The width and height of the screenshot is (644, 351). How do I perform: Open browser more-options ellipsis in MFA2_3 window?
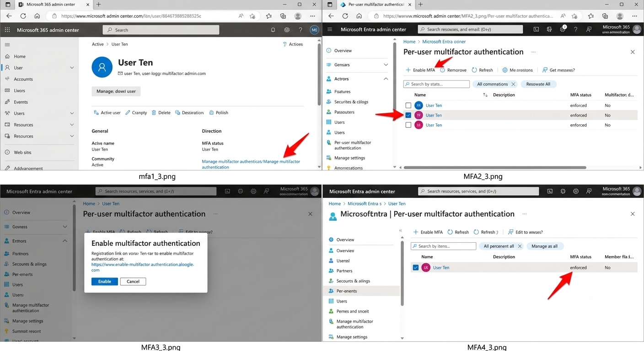pos(634,16)
